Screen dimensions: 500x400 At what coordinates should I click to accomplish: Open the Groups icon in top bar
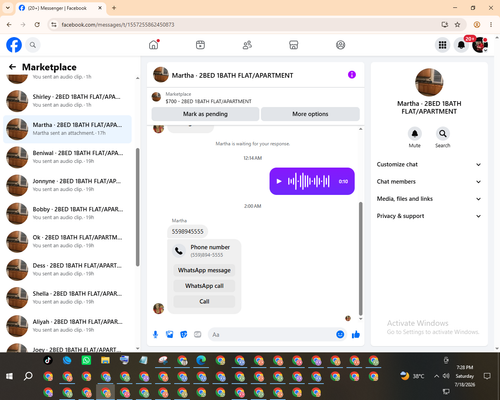(340, 45)
